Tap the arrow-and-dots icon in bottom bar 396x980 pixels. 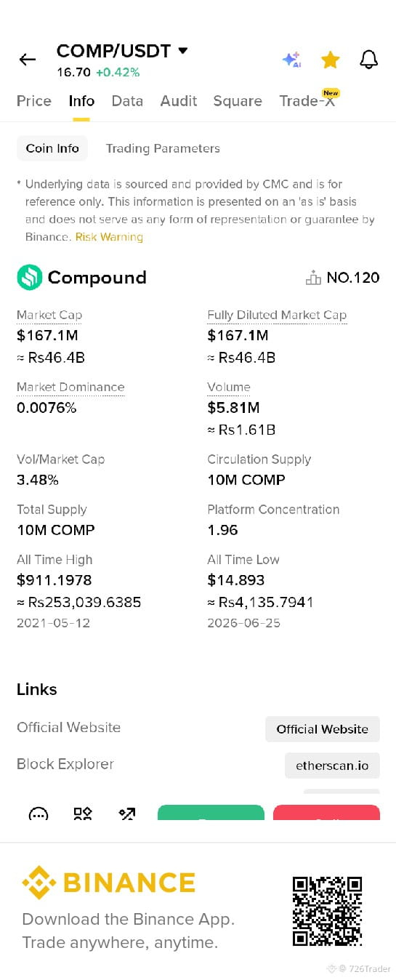tap(127, 814)
